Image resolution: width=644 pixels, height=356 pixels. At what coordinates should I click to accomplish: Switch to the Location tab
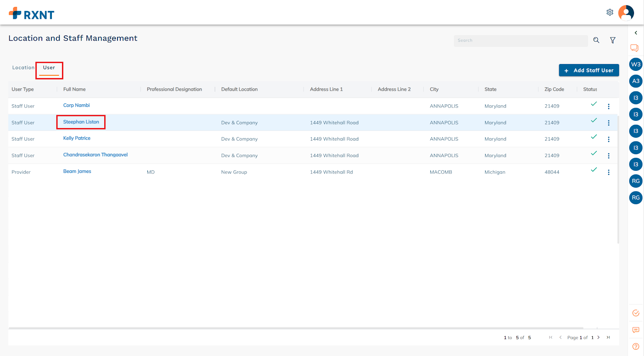23,68
